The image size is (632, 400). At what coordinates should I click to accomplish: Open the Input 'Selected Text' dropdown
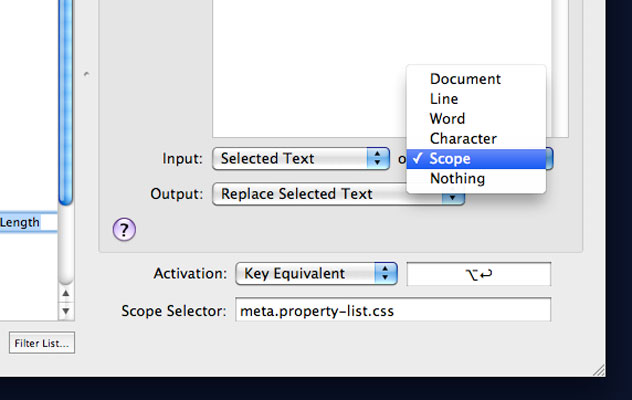click(x=301, y=158)
